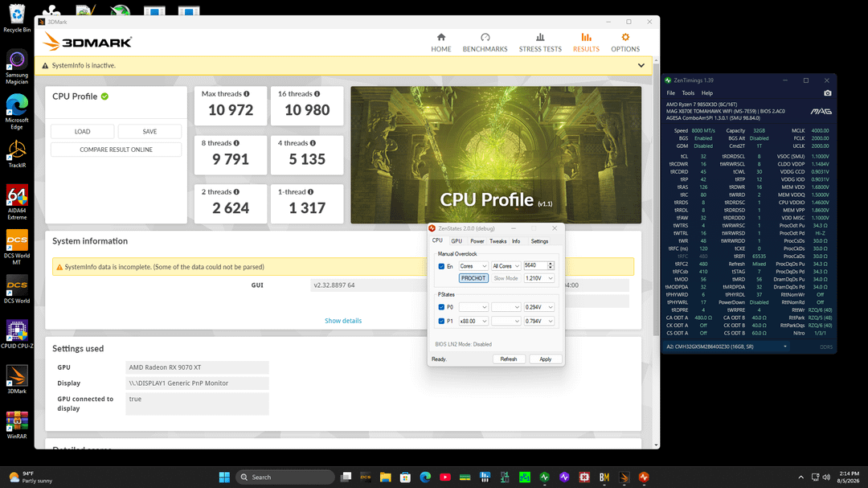Go to Benchmarks in 3DMark
This screenshot has height=488, width=868.
(485, 43)
